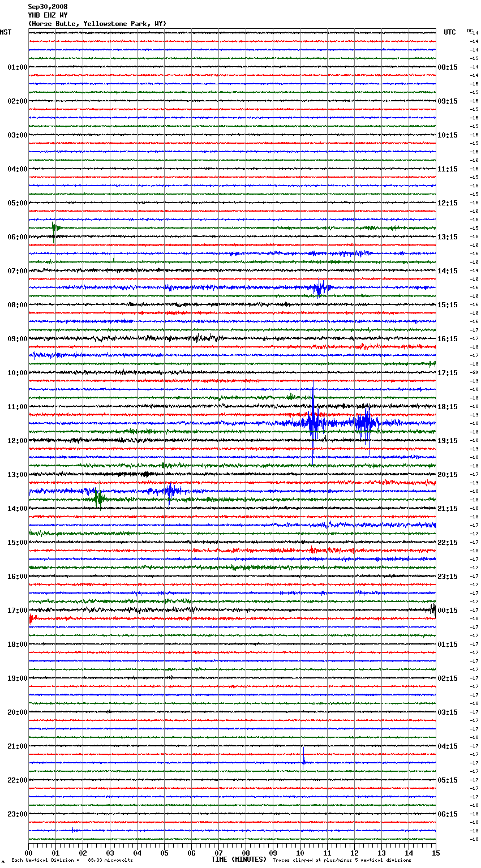Click the green spike just before 06:00

(x=54, y=229)
